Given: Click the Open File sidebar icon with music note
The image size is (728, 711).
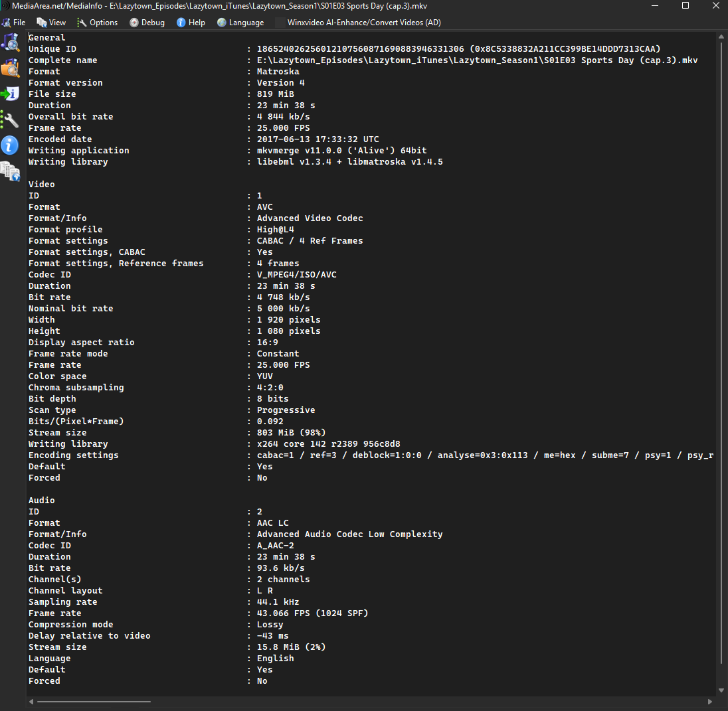Looking at the screenshot, I should [x=10, y=42].
